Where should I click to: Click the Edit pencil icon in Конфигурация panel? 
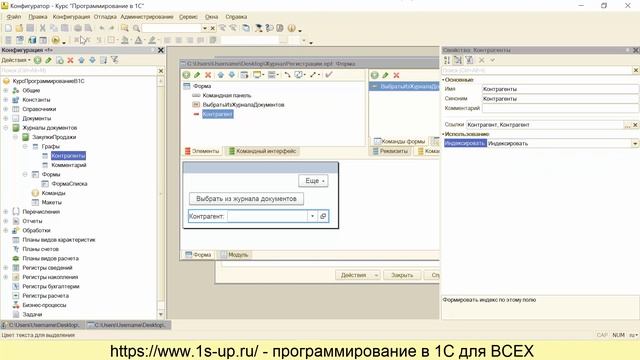(49, 60)
